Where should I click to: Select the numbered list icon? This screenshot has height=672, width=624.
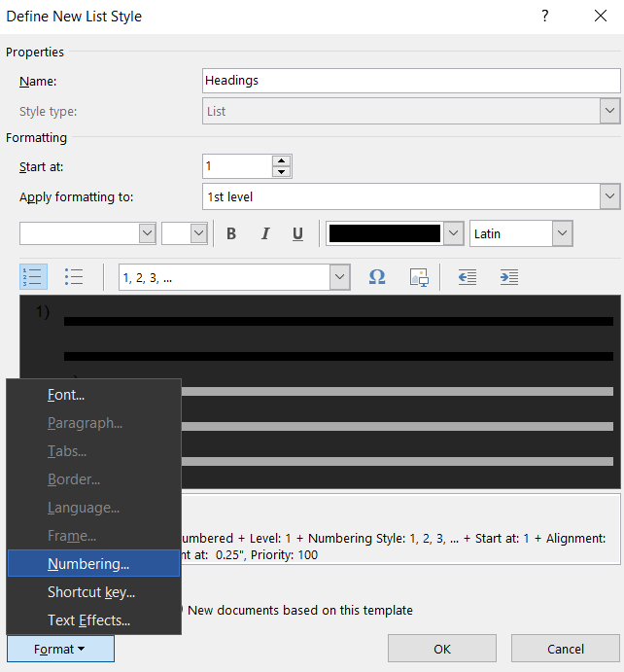(33, 277)
